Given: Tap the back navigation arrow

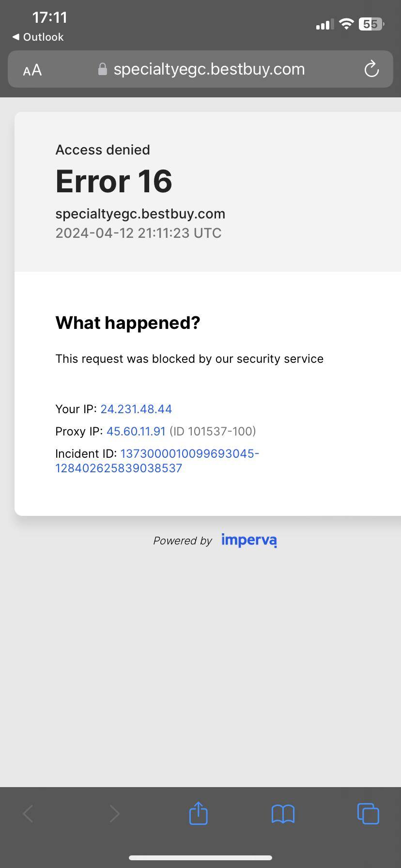Looking at the screenshot, I should click(28, 814).
